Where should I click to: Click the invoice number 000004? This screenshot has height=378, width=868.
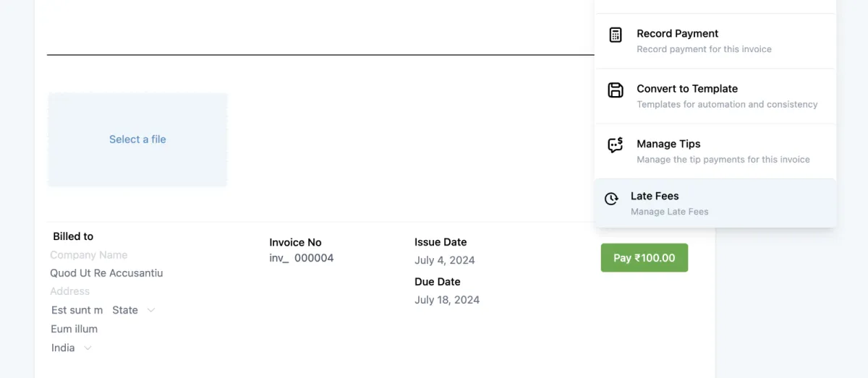click(x=314, y=258)
